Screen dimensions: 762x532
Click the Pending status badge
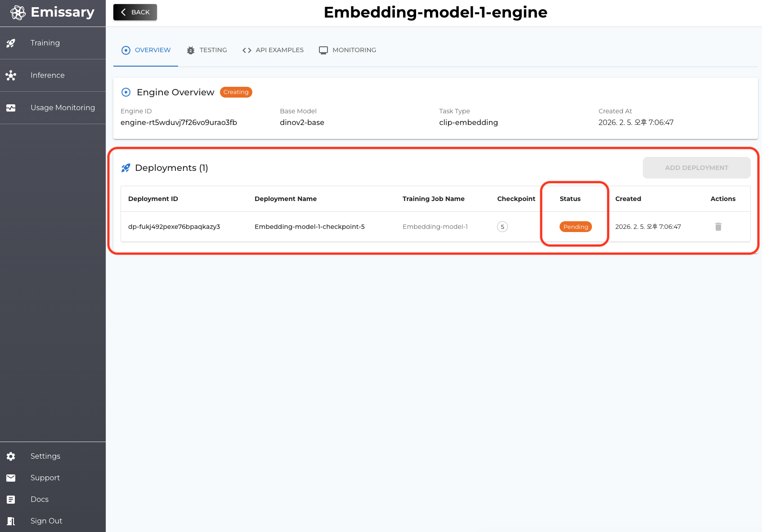[x=575, y=227]
